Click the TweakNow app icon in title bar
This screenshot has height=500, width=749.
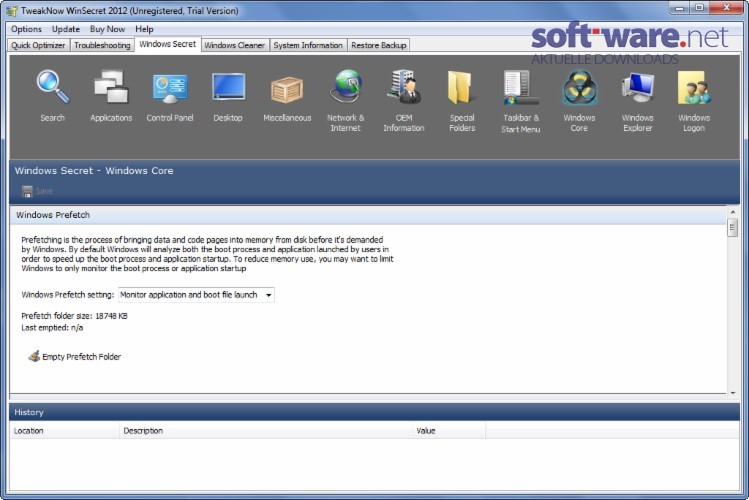[11, 11]
